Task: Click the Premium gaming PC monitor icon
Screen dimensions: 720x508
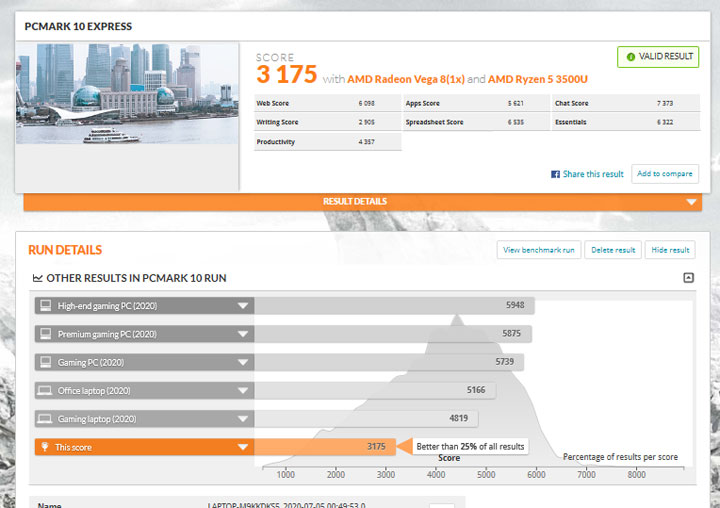Action: point(45,334)
